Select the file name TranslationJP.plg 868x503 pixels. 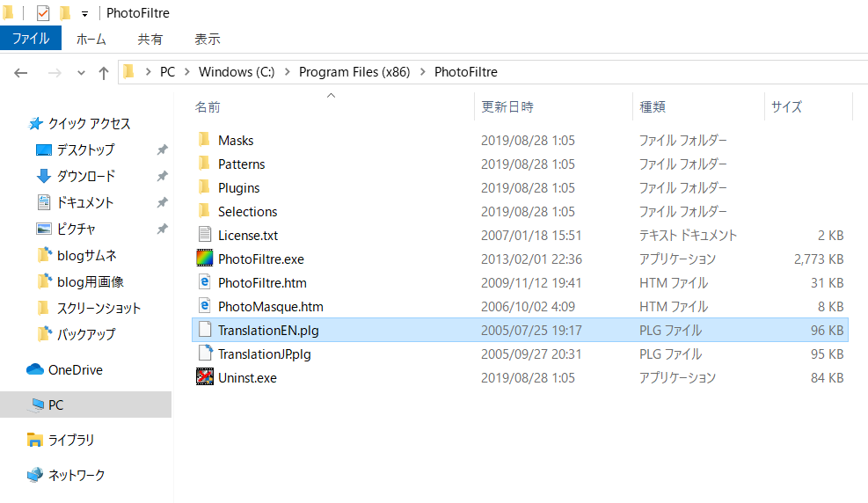tap(265, 354)
